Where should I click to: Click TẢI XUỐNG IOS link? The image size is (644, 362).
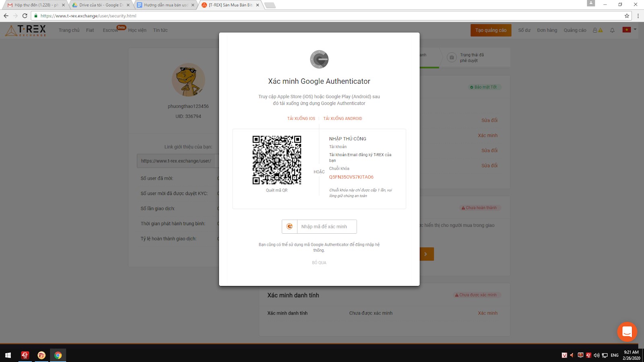(301, 119)
